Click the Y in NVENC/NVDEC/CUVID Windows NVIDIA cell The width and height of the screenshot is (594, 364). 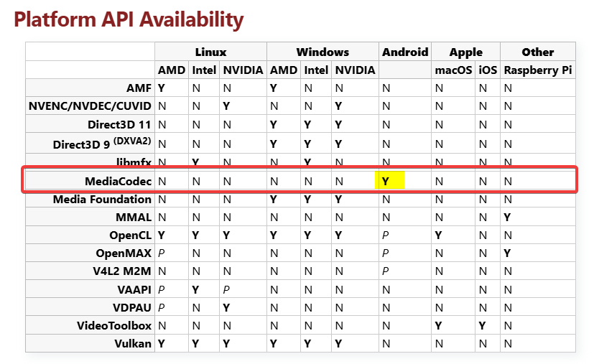pyautogui.click(x=338, y=106)
